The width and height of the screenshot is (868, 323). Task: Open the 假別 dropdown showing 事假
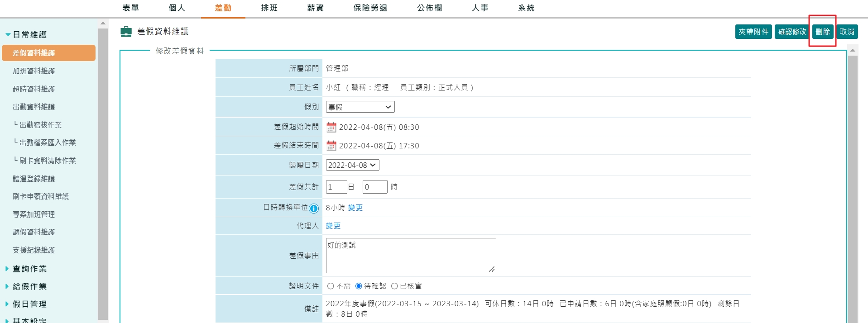point(360,107)
